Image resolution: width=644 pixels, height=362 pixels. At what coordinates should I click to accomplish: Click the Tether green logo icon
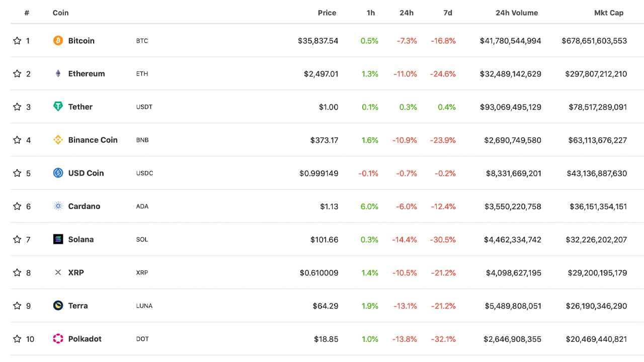[x=58, y=107]
